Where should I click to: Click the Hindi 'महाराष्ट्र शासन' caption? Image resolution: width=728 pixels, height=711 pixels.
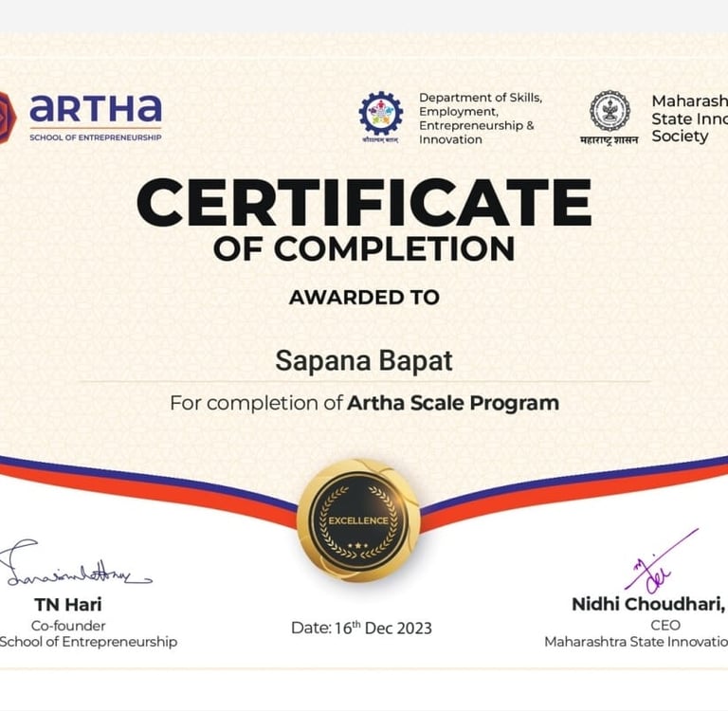pos(610,139)
